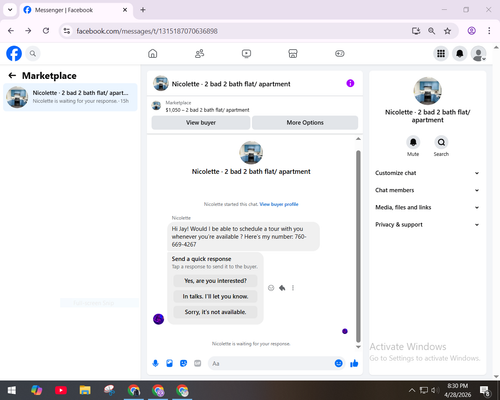The image size is (500, 400).
Task: Select the Nicolette conversation in the list
Action: [70, 97]
